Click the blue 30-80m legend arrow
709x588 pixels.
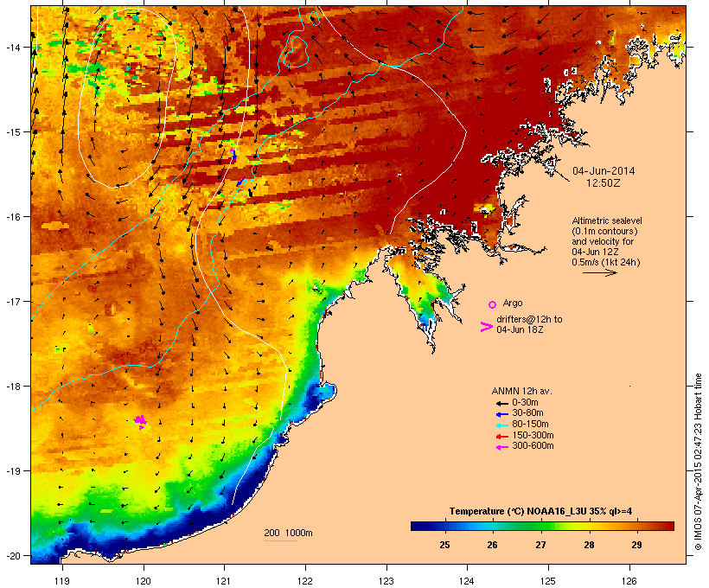click(501, 414)
